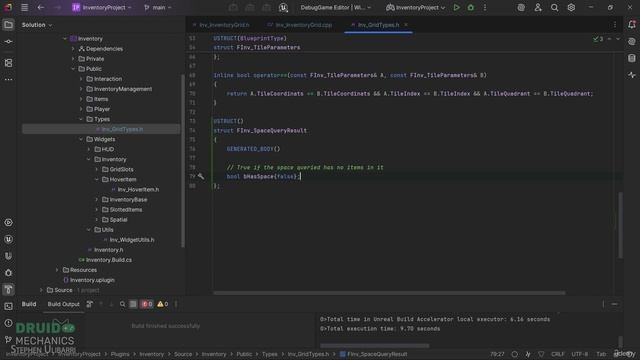This screenshot has width=640, height=360.
Task: Run the InventoryProject configuration
Action: tap(456, 7)
